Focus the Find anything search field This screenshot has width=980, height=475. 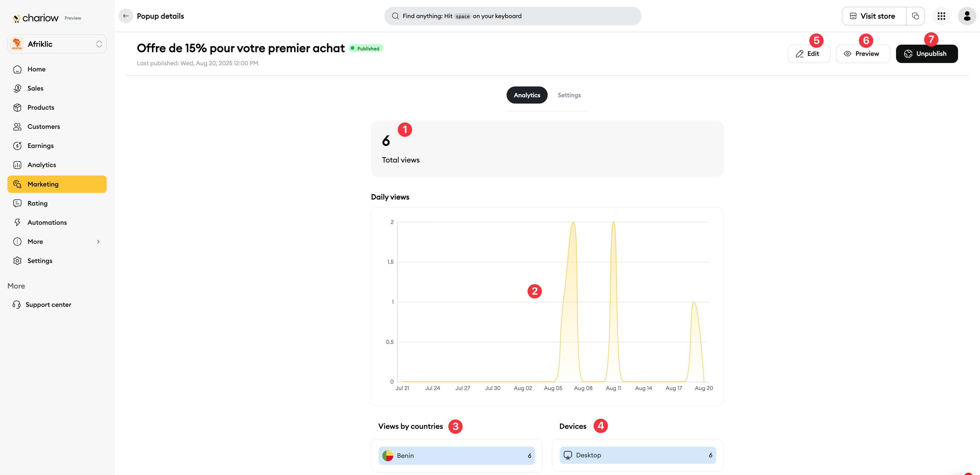click(x=512, y=16)
